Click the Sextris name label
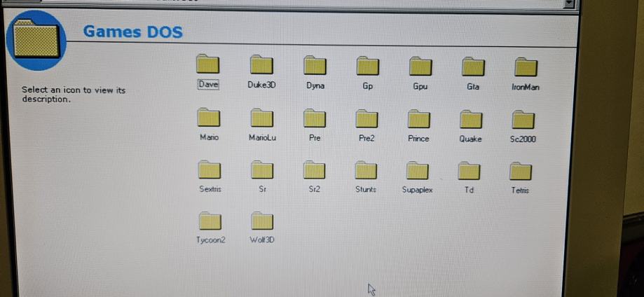Viewport: 644px width, 297px height. 210,189
